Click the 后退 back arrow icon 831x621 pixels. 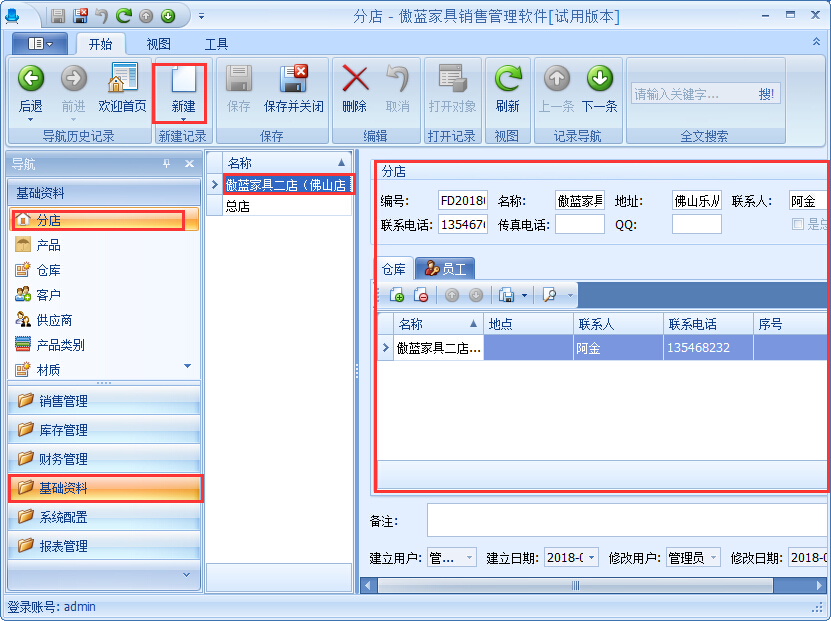(31, 79)
